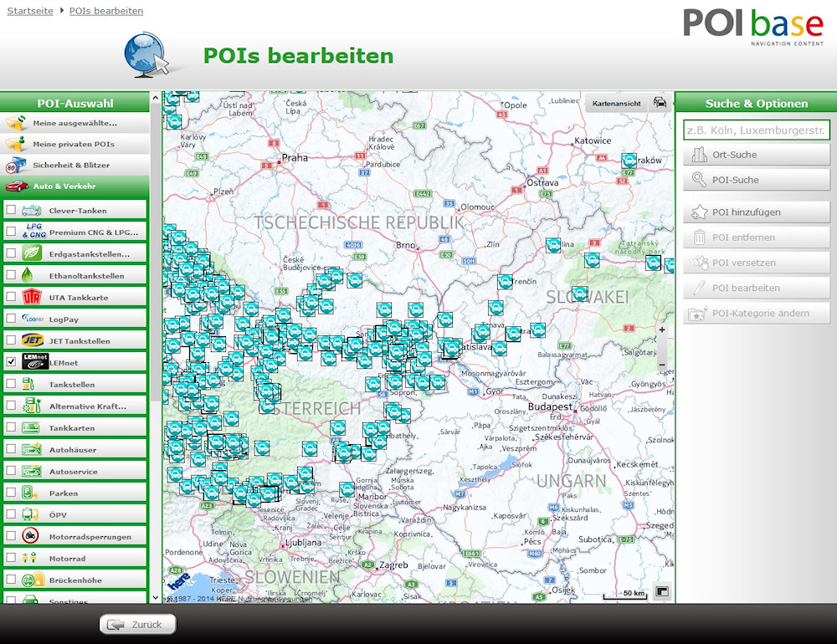Click the JET Tankstellen logo icon
The width and height of the screenshot is (837, 644).
point(32,340)
